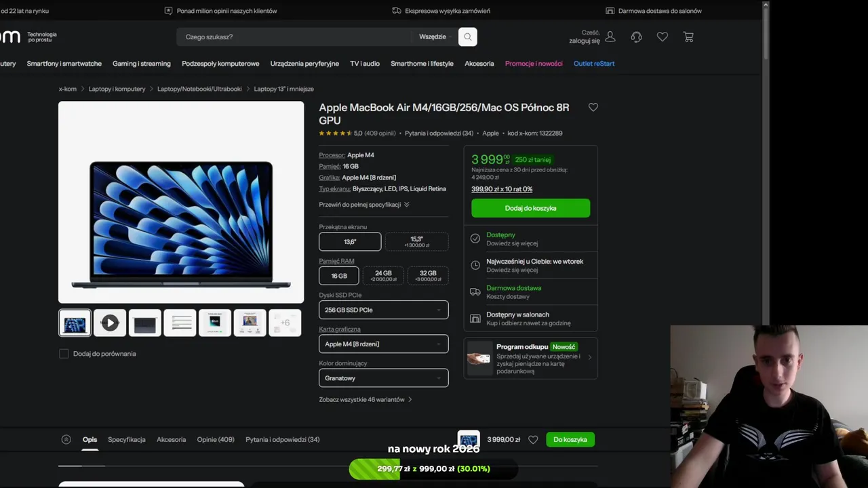Open the Outlet reStart menu
Viewport: 868px width, 488px height.
click(594, 64)
